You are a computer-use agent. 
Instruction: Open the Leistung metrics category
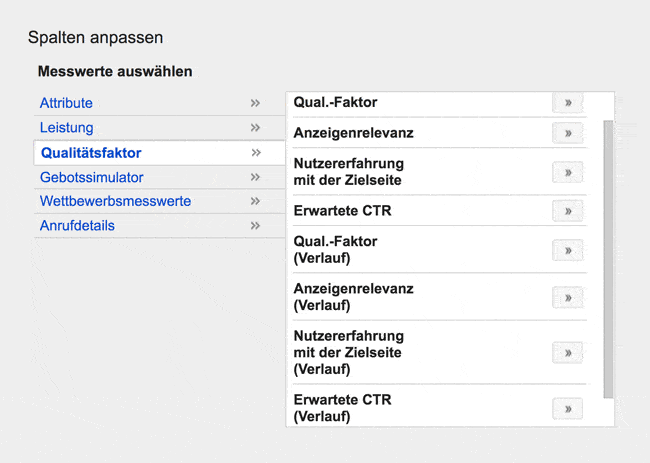click(x=66, y=127)
